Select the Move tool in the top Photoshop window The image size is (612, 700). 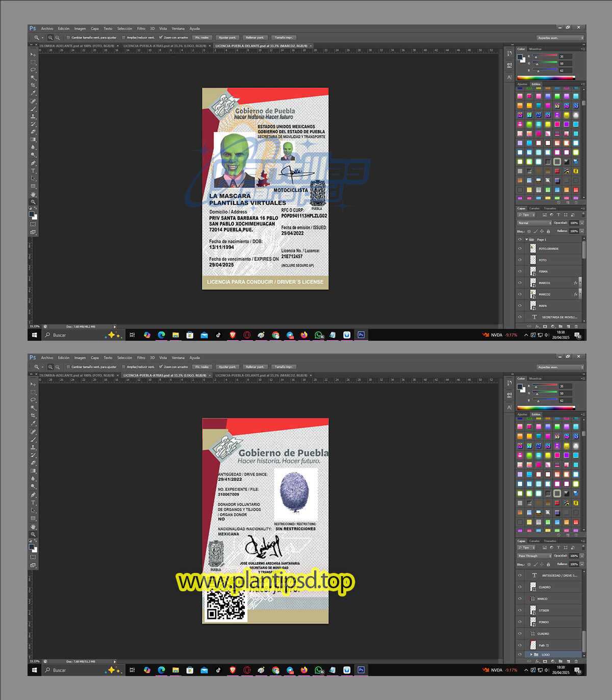click(33, 54)
